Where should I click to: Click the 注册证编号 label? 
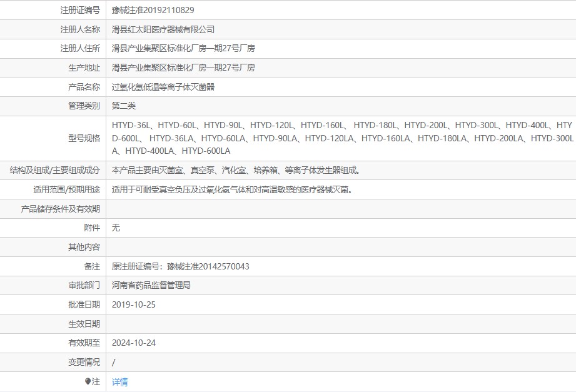coord(80,10)
